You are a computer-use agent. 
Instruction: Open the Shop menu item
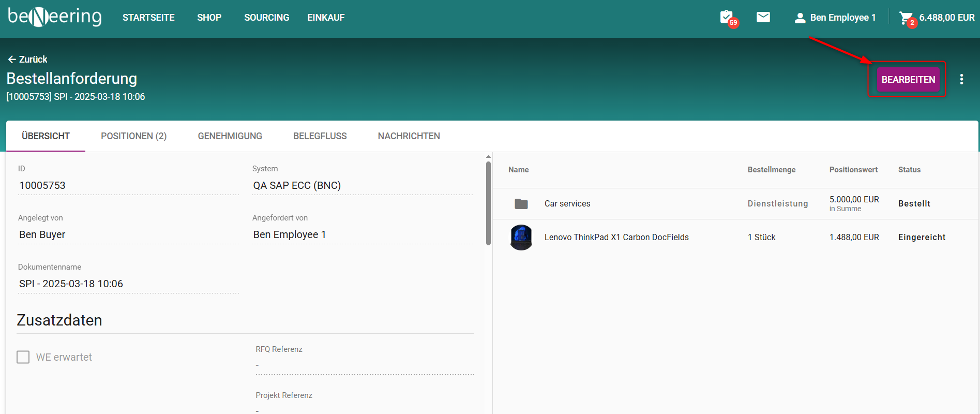coord(209,18)
